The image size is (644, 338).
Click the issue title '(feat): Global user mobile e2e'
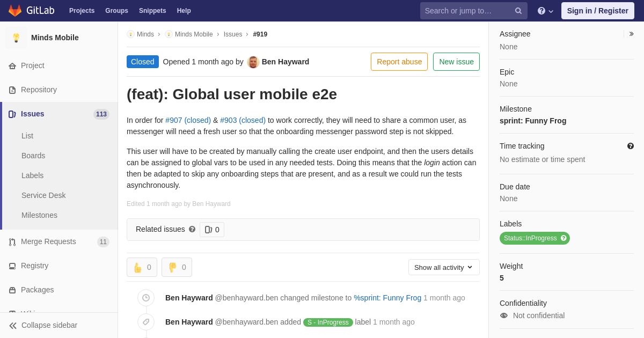pyautogui.click(x=232, y=94)
